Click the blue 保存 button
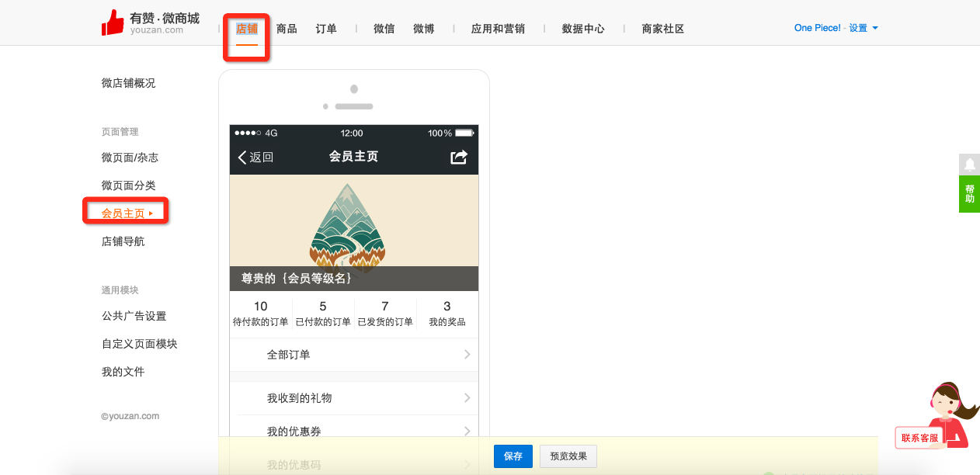The width and height of the screenshot is (980, 475). pos(513,456)
